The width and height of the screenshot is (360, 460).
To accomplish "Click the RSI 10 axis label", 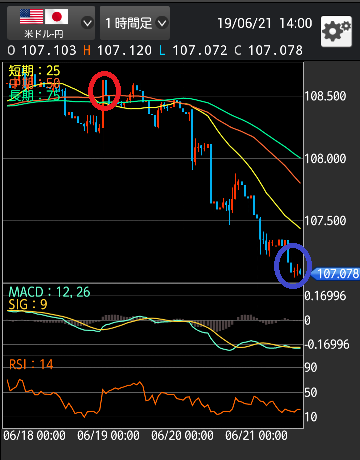I will 311,417.
